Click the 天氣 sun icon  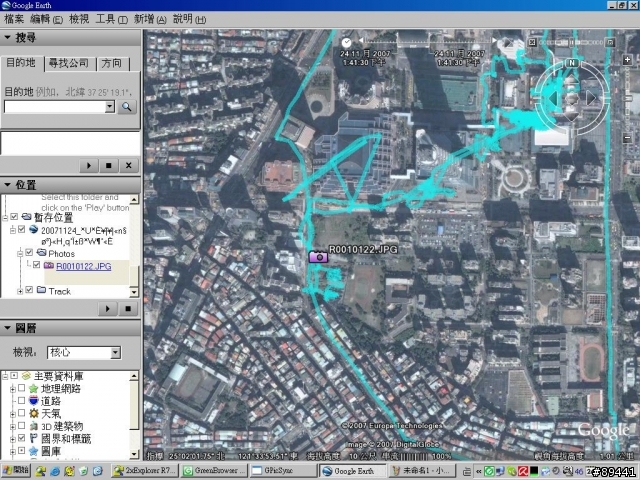(x=34, y=413)
